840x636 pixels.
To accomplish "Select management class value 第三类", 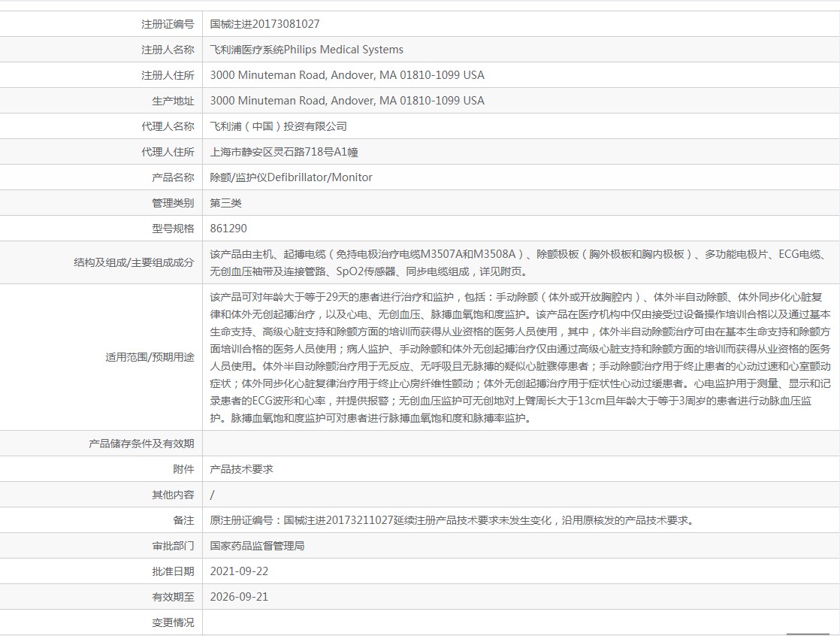I will [225, 203].
